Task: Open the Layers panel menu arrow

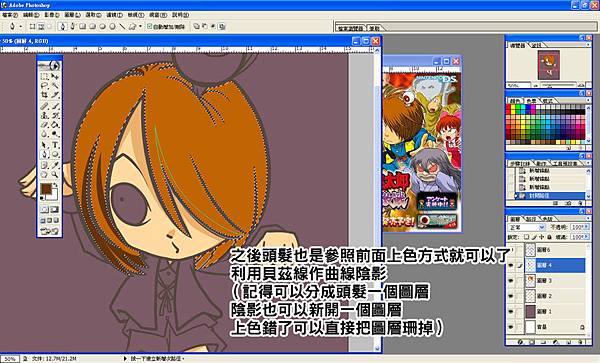Action: 588,219
